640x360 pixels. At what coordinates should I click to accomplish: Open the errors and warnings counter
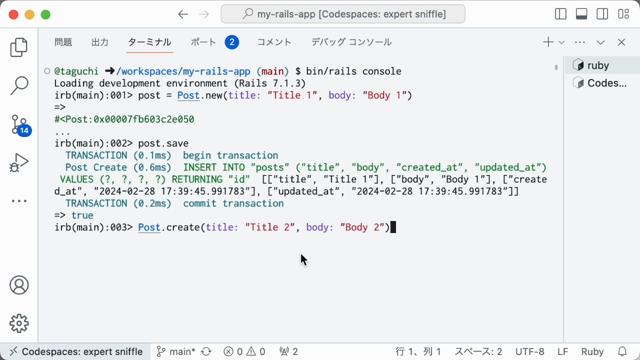(244, 351)
